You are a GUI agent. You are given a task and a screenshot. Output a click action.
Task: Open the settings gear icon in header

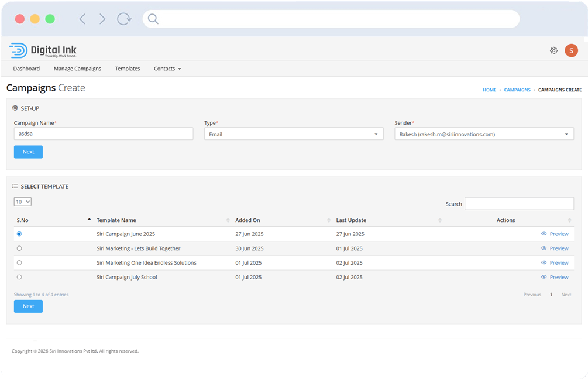pyautogui.click(x=553, y=51)
